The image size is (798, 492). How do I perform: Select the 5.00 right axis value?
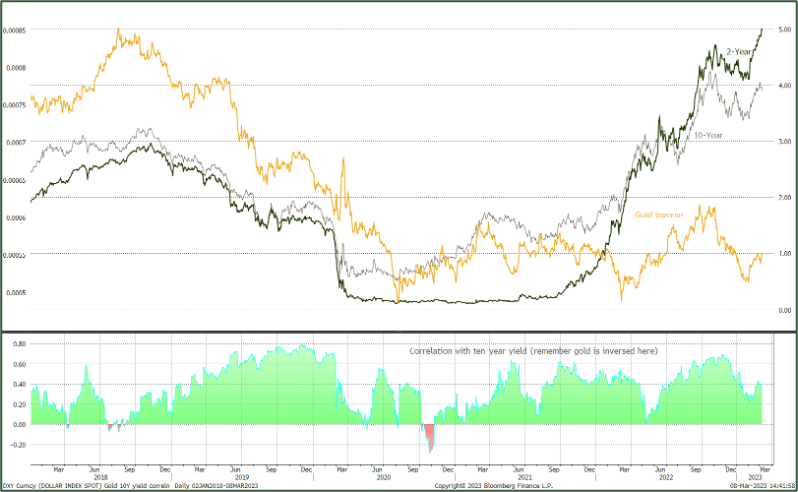[785, 30]
